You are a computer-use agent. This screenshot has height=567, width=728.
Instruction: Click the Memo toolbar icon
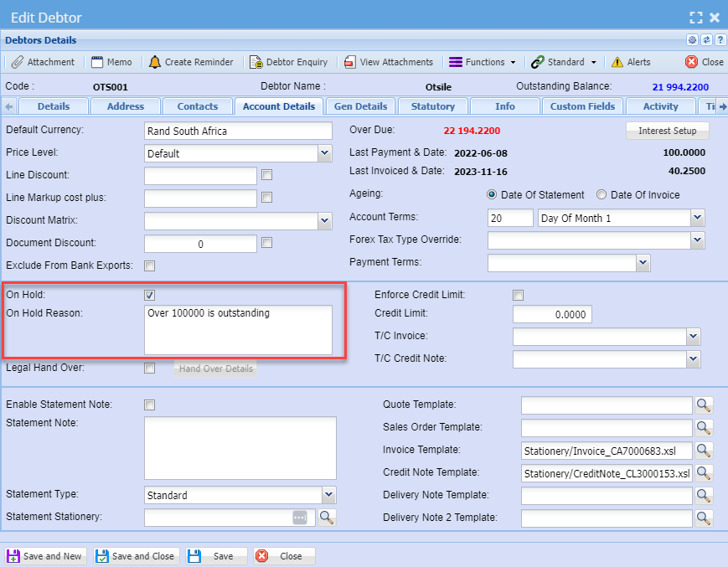pos(98,62)
